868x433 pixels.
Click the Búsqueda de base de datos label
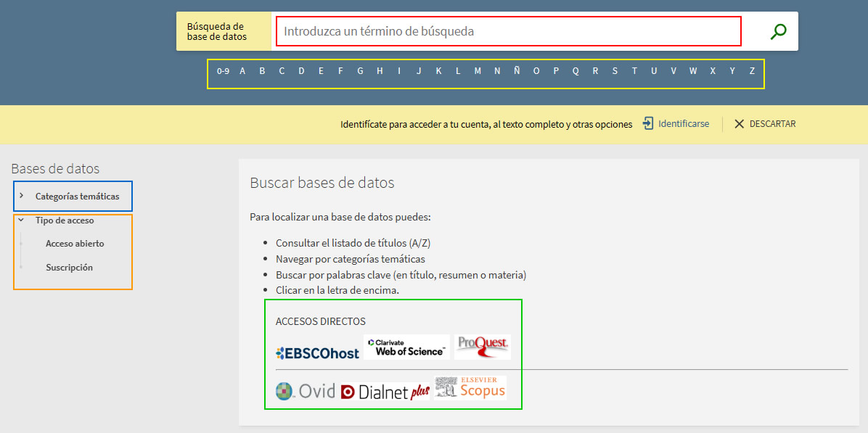[217, 31]
